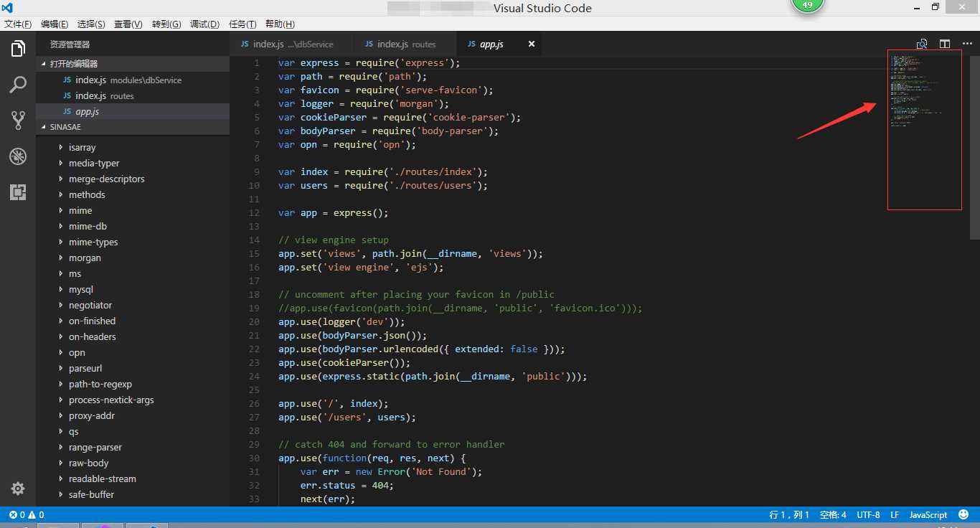Select app.js in open editors list
The height and width of the screenshot is (528, 980).
pos(133,111)
